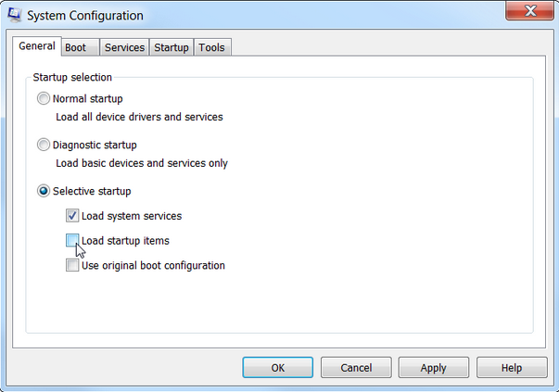Open Help for System Configuration

click(512, 367)
